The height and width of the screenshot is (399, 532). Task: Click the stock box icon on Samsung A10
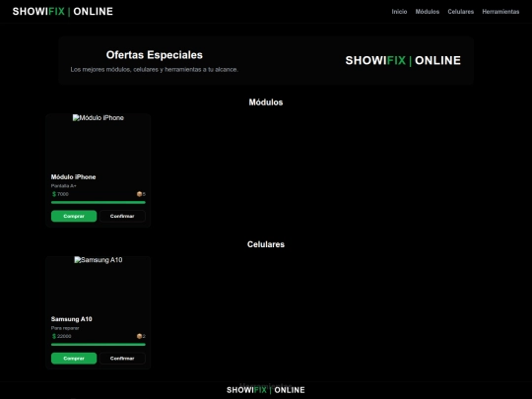(x=139, y=336)
